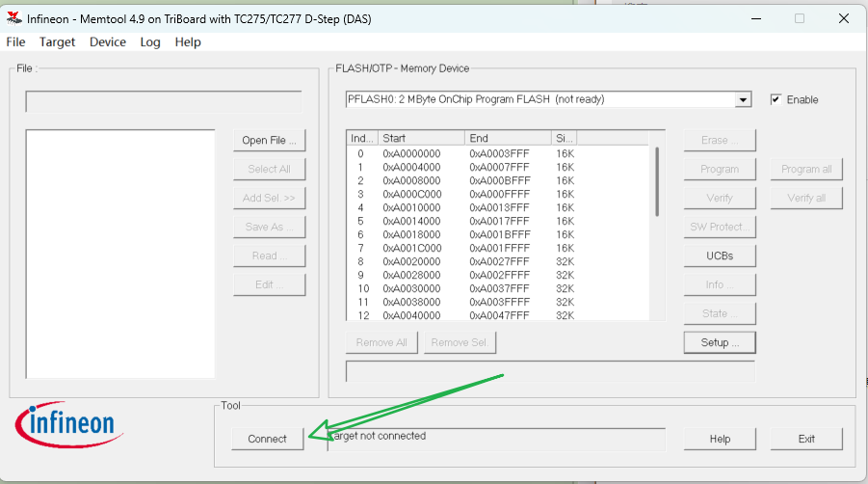868x484 pixels.
Task: Click the Si... column header
Action: 565,138
